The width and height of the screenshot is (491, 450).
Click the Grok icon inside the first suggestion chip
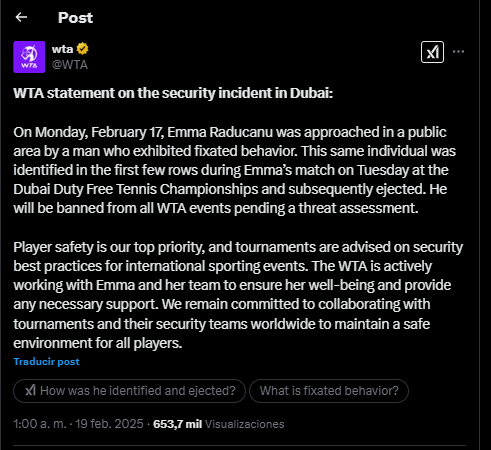coord(30,390)
